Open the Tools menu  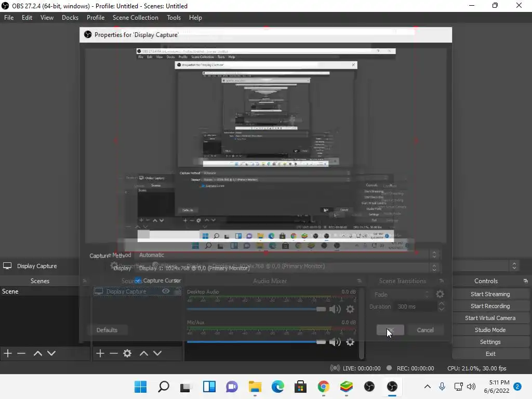174,18
